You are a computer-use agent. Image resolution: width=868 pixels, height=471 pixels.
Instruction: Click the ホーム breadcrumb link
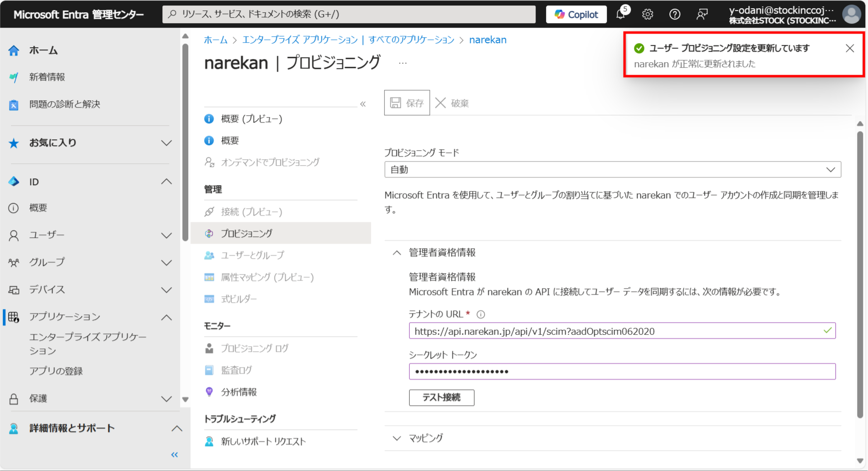215,40
